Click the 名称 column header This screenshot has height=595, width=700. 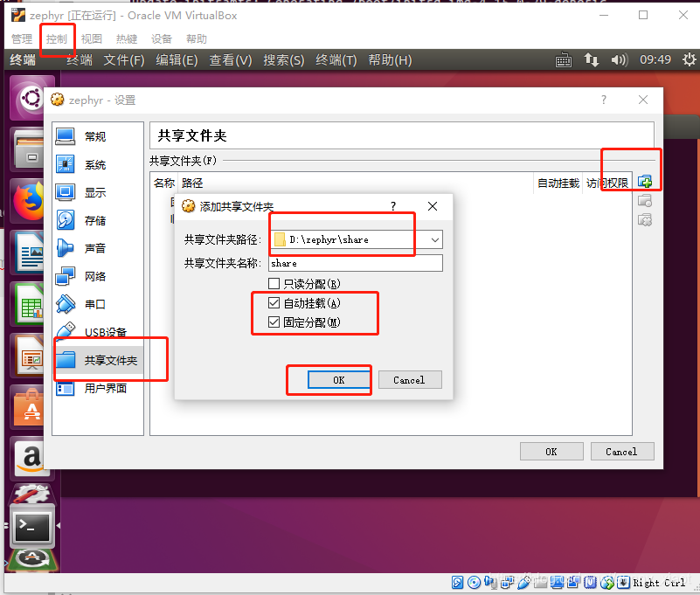pyautogui.click(x=163, y=183)
